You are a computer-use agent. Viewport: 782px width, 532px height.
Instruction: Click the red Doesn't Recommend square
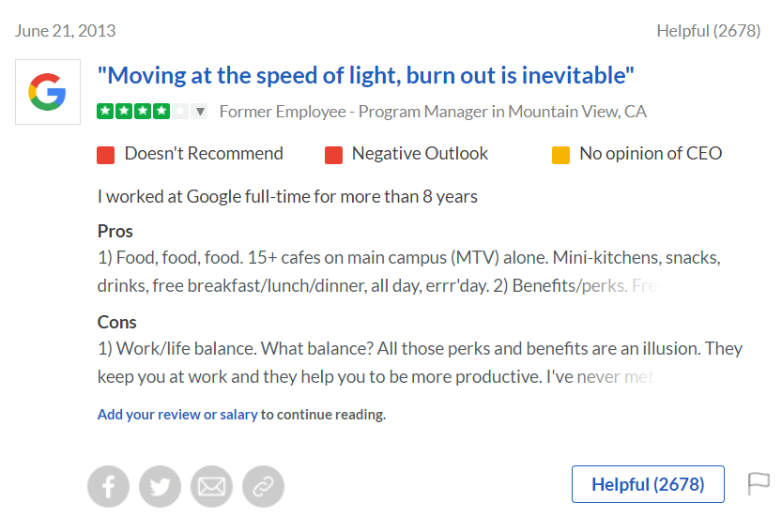(106, 155)
